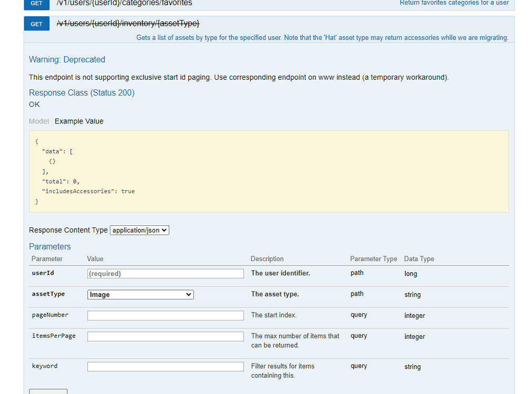This screenshot has width=532, height=394.
Task: Click the GET badge on the inventory endpoint
Action: click(x=36, y=24)
